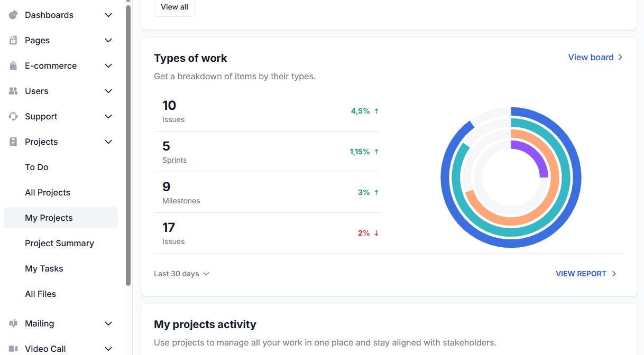Open the Last 30 days dropdown

click(x=181, y=274)
